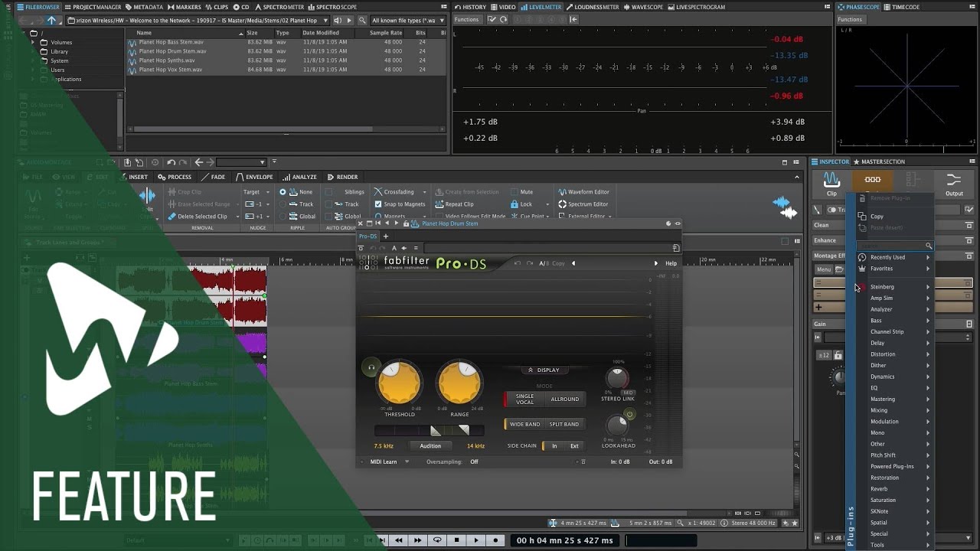Click Repeat Clip in the ribbon
The image size is (980, 551).
[x=454, y=204]
